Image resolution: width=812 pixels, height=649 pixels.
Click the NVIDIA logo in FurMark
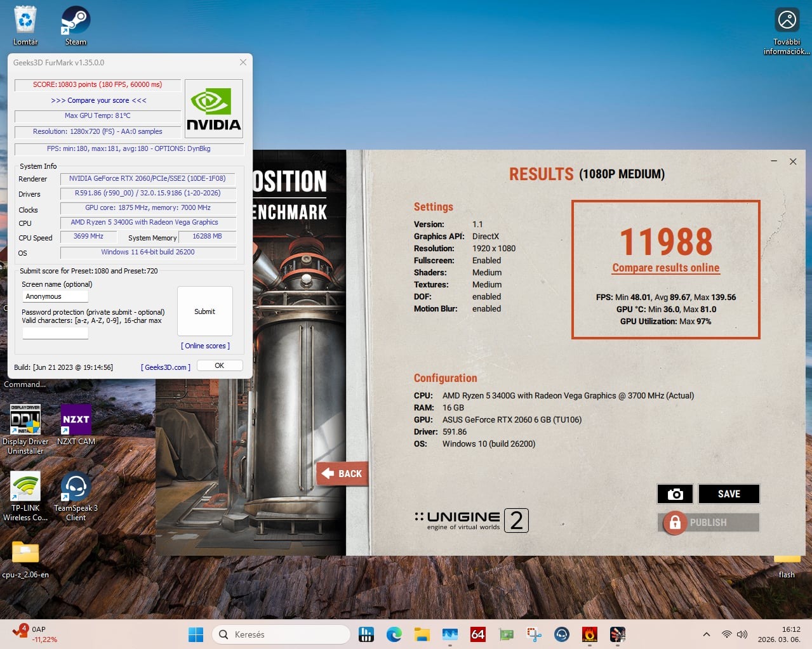214,108
